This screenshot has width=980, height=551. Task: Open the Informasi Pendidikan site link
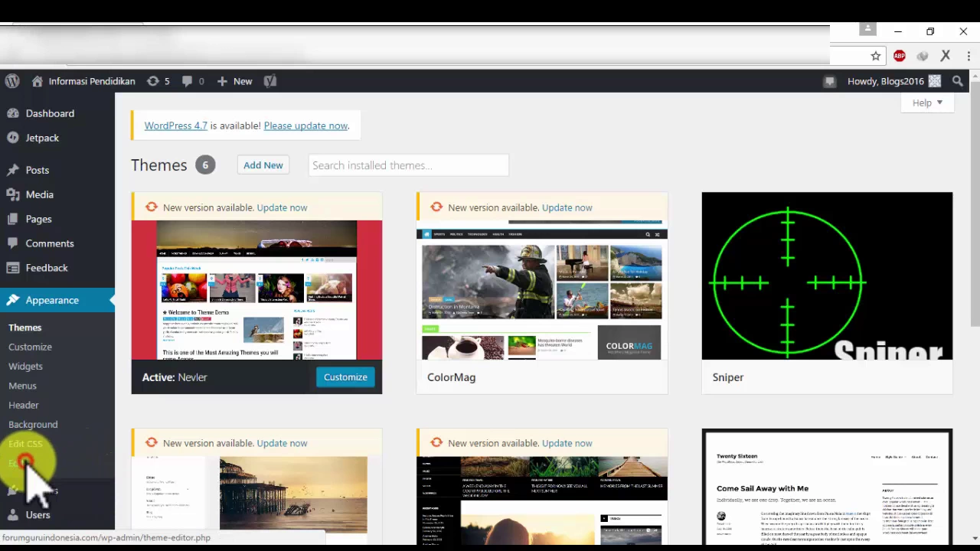(83, 81)
